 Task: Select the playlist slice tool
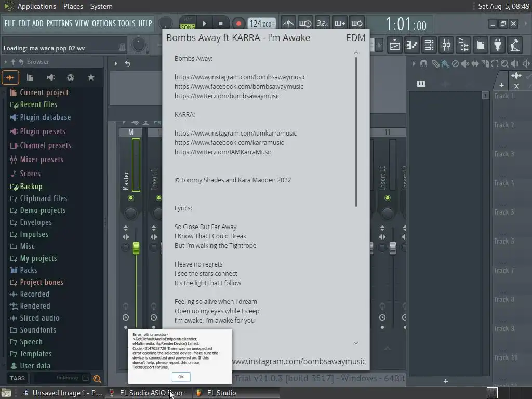485,63
